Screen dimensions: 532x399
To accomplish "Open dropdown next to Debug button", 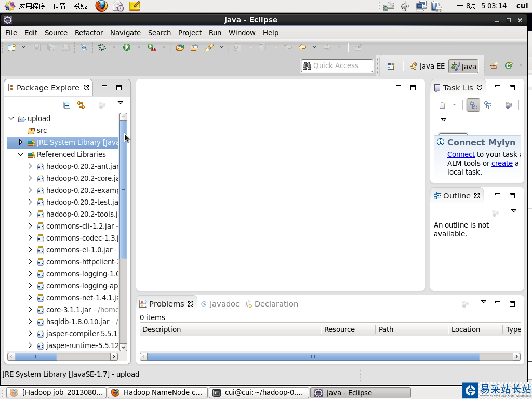I will click(x=114, y=47).
